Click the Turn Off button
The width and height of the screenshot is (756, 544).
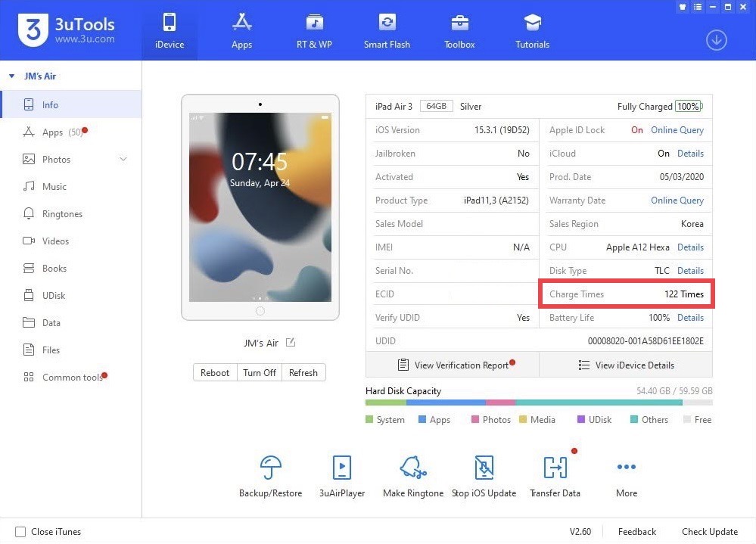[x=260, y=372]
